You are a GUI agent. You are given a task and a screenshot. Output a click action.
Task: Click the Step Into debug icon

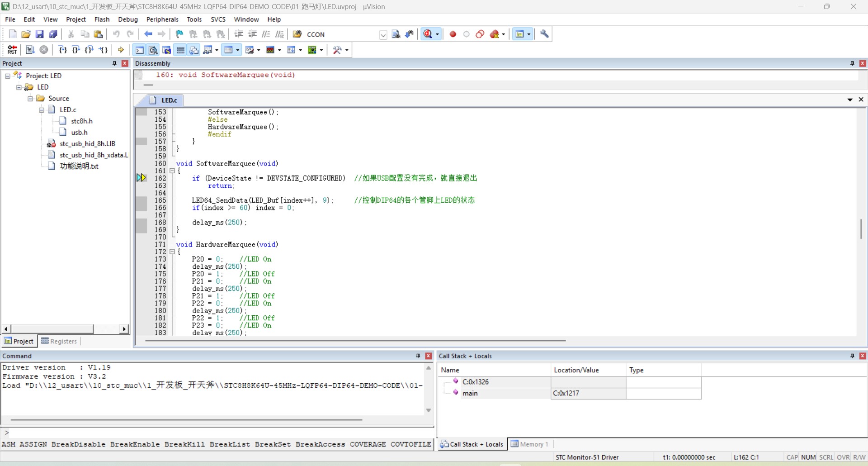tap(63, 50)
